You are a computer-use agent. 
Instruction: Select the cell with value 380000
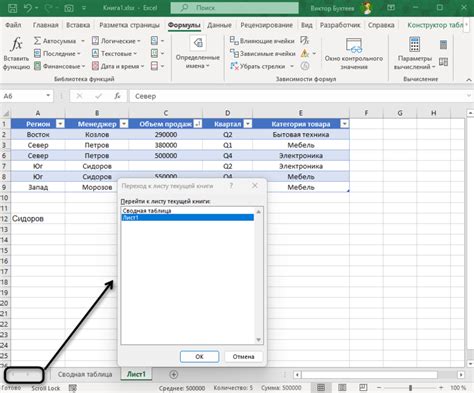click(166, 145)
